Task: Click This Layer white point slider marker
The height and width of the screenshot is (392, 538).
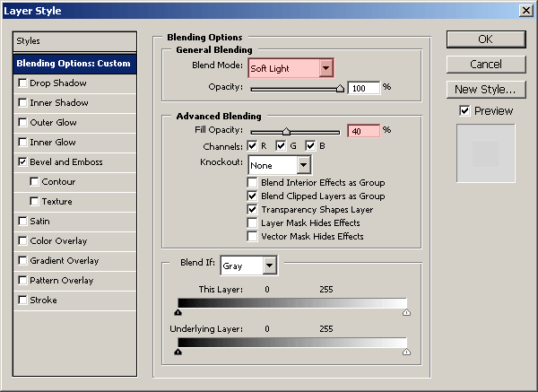Action: click(406, 312)
